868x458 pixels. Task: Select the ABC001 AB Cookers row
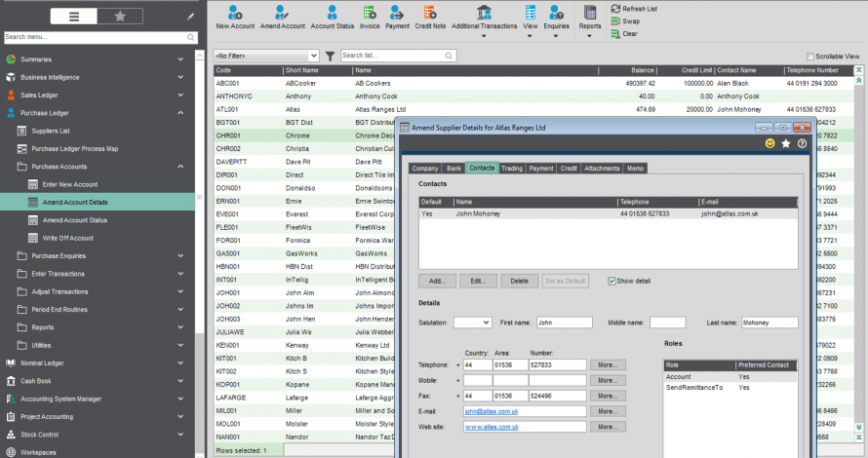[533, 84]
